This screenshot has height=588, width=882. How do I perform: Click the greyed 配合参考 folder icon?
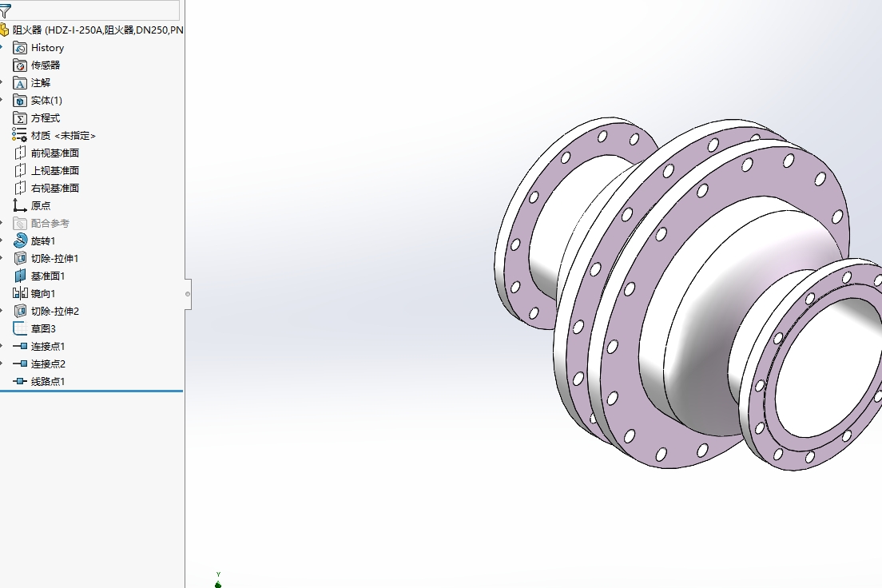click(20, 224)
